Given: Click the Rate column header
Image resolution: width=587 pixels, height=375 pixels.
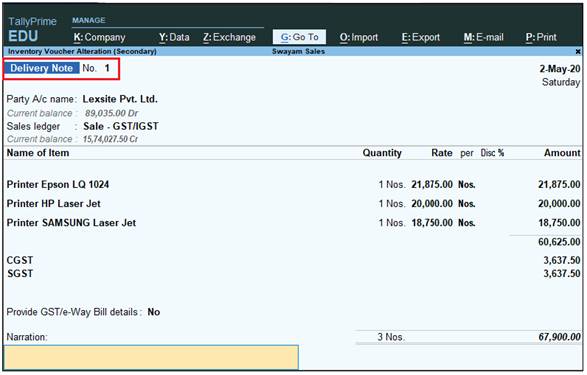Looking at the screenshot, I should click(442, 153).
